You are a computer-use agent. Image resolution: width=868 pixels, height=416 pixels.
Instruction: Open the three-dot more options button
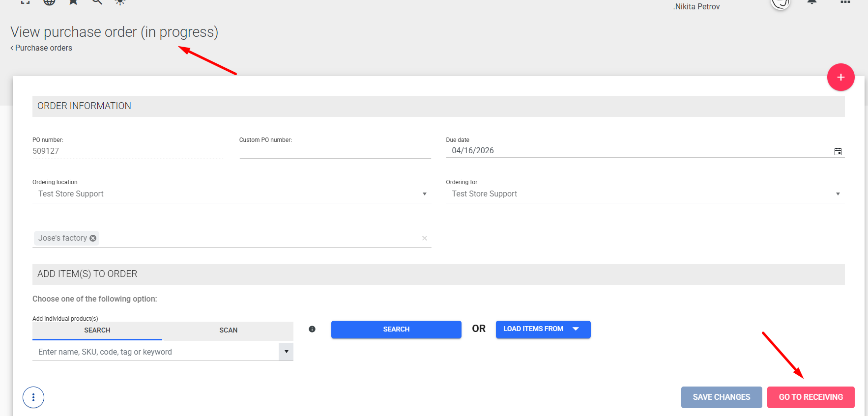[x=33, y=397]
